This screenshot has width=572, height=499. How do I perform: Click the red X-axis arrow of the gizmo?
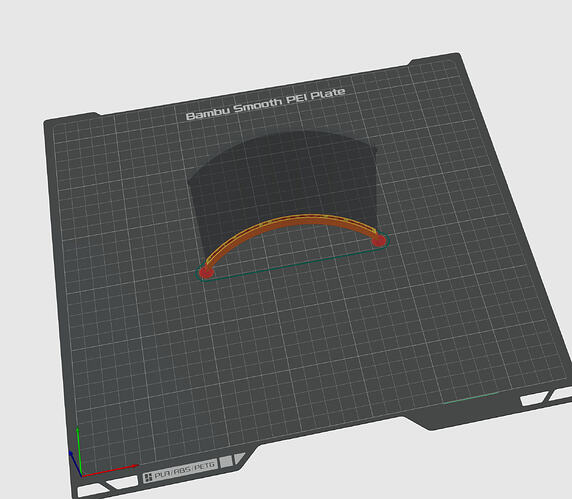109,471
